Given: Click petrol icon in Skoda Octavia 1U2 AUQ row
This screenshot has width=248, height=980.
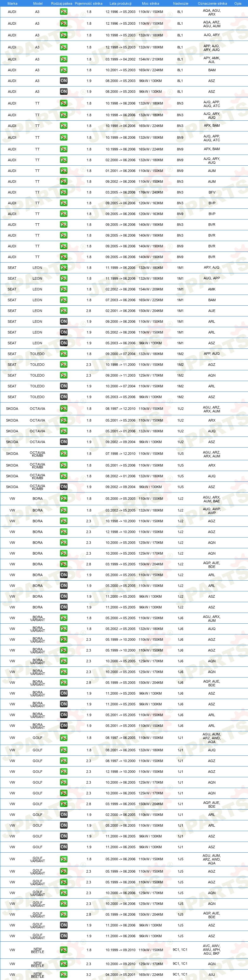Looking at the screenshot, I should [64, 431].
